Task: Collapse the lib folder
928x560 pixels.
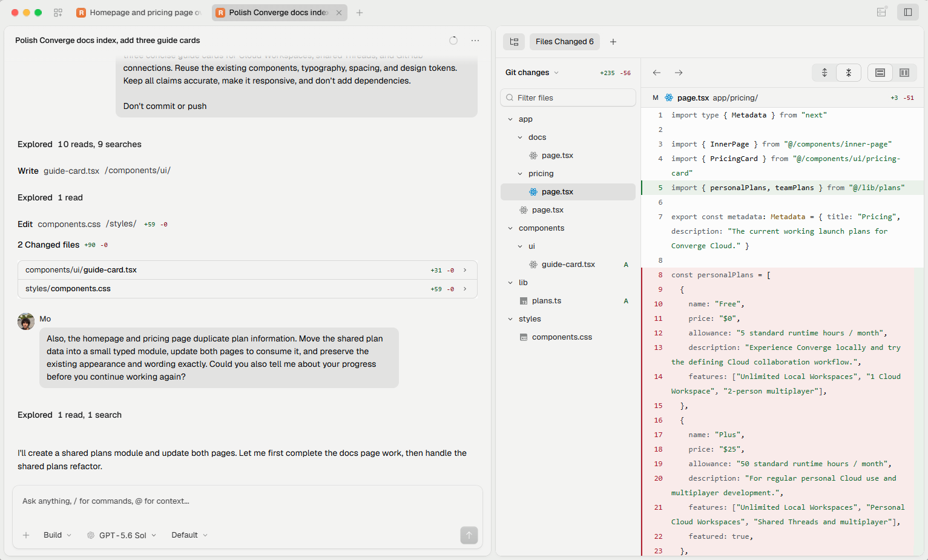Action: [568, 283]
